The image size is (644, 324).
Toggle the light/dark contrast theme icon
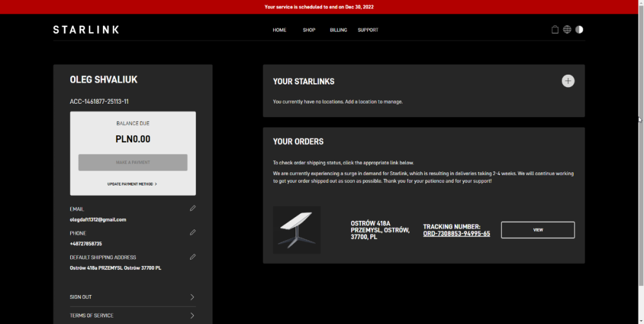click(x=579, y=30)
